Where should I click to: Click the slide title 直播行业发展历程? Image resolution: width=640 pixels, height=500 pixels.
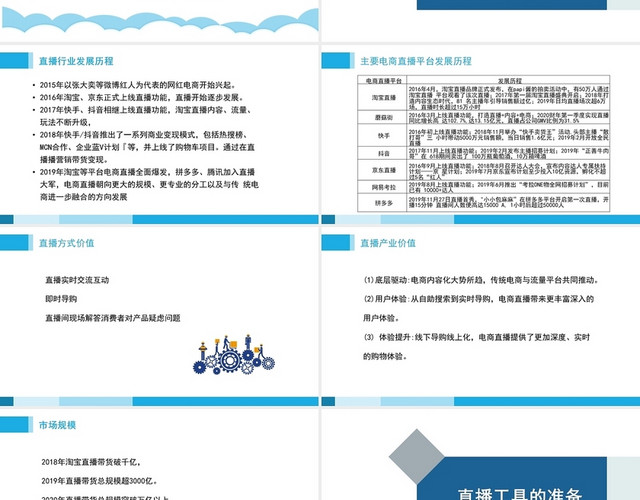[x=76, y=61]
